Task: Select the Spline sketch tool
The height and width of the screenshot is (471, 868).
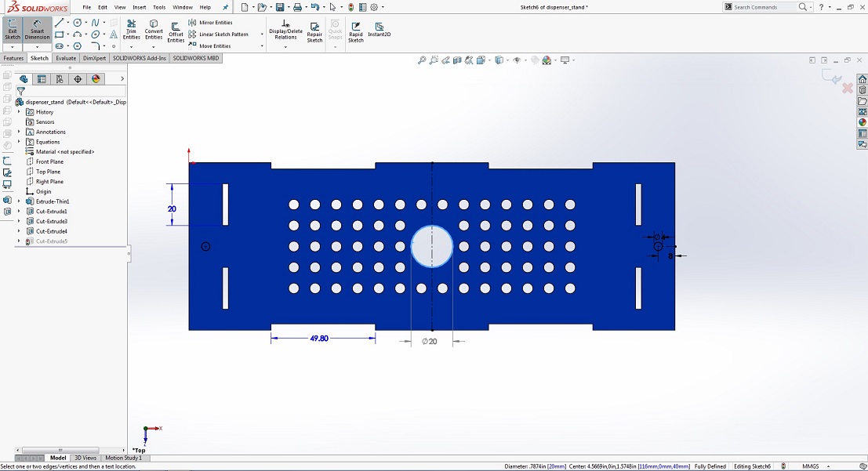Action: [95, 23]
